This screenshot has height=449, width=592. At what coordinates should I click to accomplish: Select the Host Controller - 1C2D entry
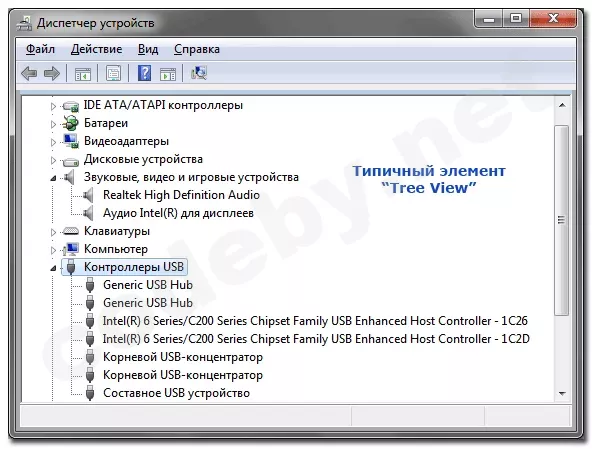[x=316, y=339]
